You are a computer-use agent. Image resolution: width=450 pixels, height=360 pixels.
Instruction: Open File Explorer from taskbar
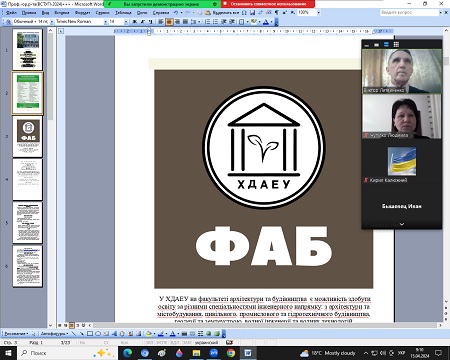(x=196, y=353)
